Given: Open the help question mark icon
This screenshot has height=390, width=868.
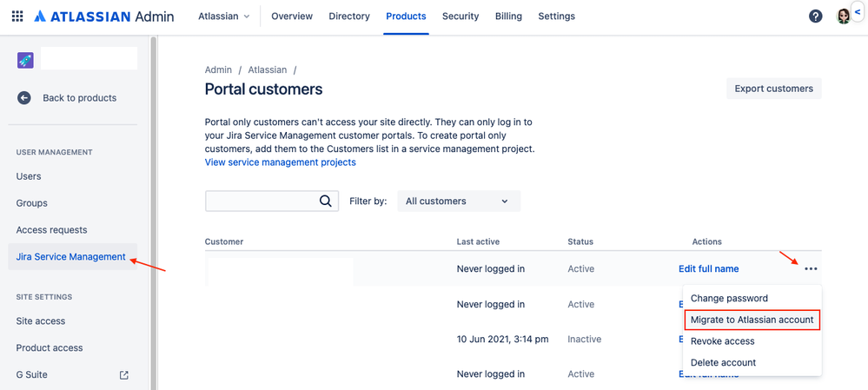Looking at the screenshot, I should pyautogui.click(x=815, y=17).
